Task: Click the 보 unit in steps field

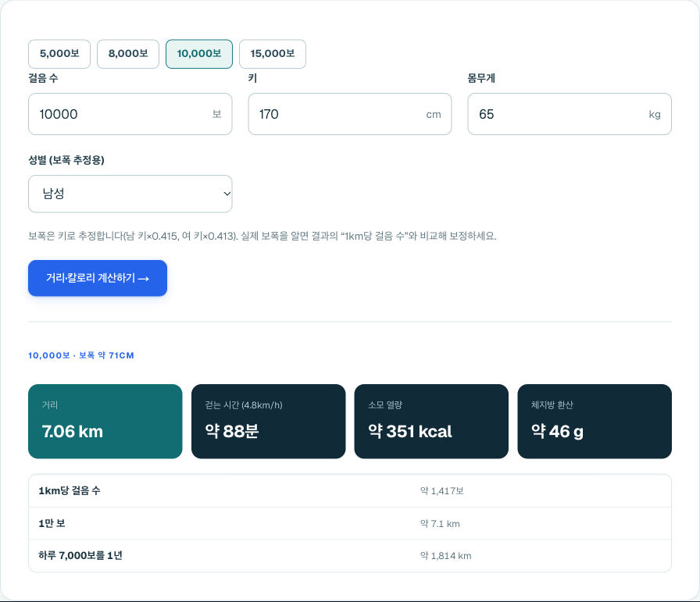Action: pyautogui.click(x=217, y=114)
